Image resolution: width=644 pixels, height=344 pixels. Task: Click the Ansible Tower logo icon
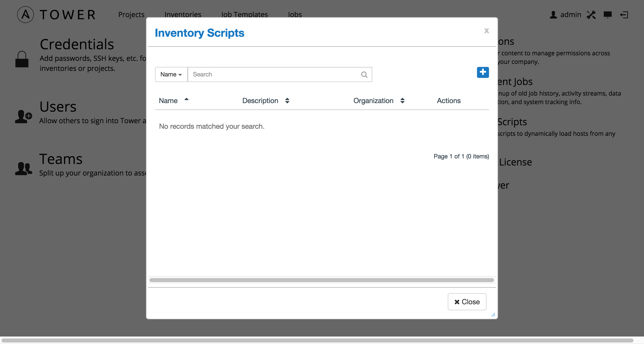click(x=25, y=15)
